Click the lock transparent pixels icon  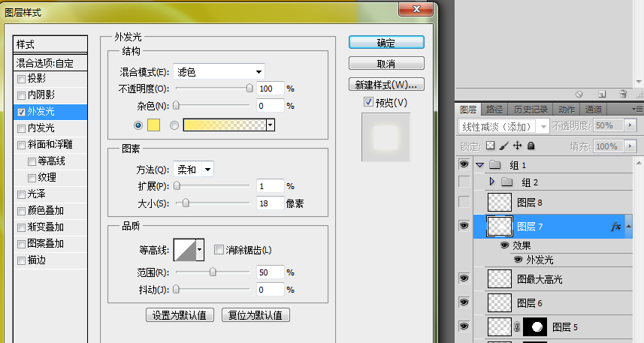tap(491, 146)
